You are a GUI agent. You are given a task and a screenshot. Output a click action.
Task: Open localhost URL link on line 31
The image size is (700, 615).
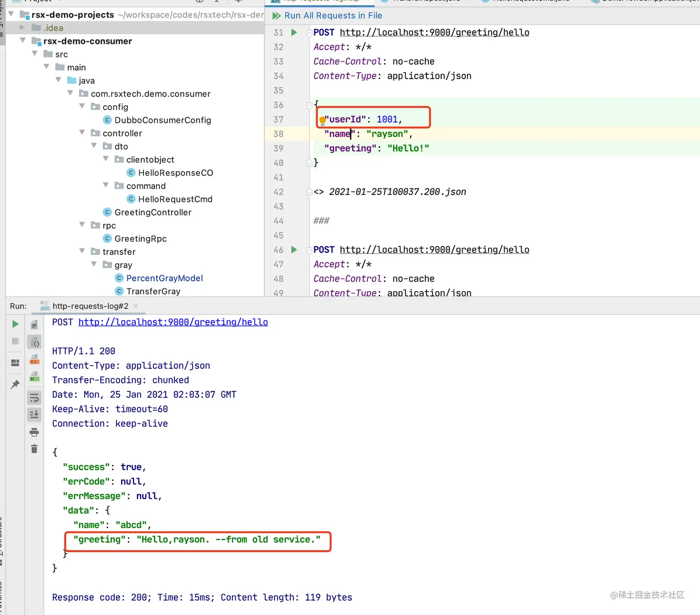coord(434,32)
